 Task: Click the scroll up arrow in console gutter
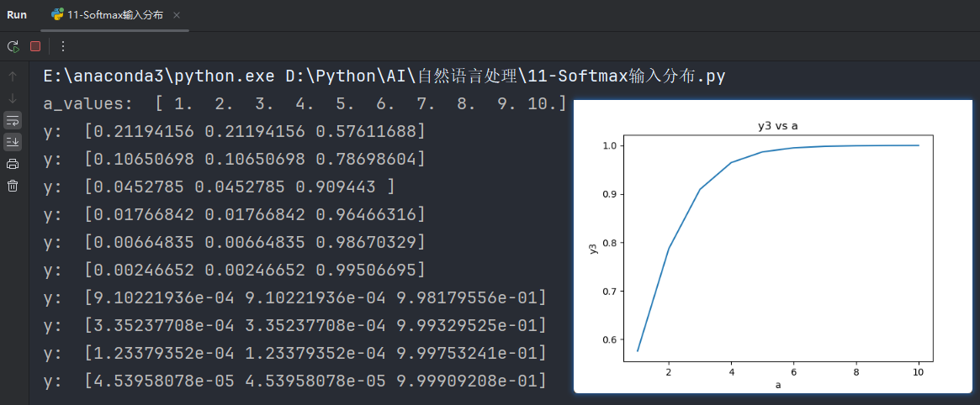pyautogui.click(x=13, y=76)
